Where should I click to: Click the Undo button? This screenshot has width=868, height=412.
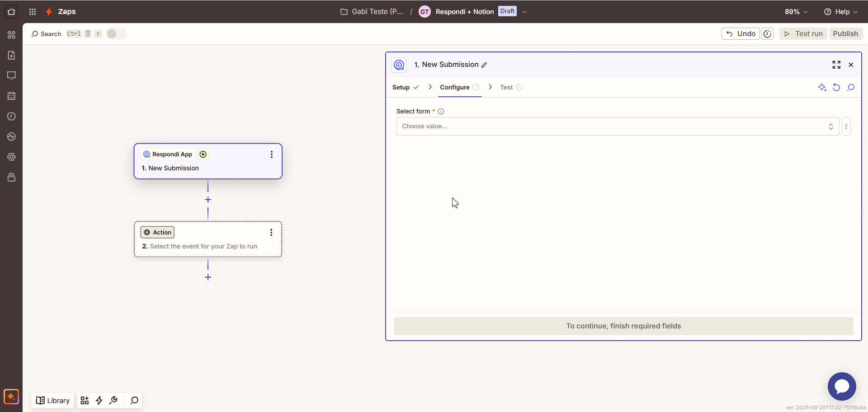coord(741,34)
